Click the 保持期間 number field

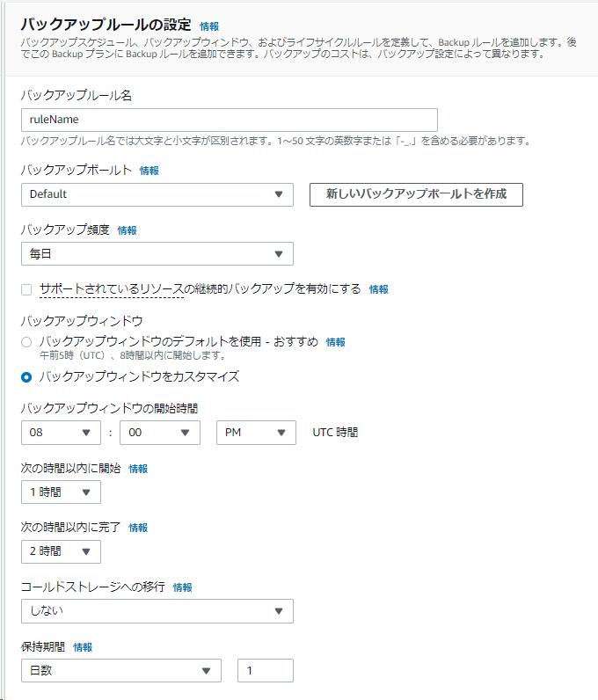click(x=265, y=671)
